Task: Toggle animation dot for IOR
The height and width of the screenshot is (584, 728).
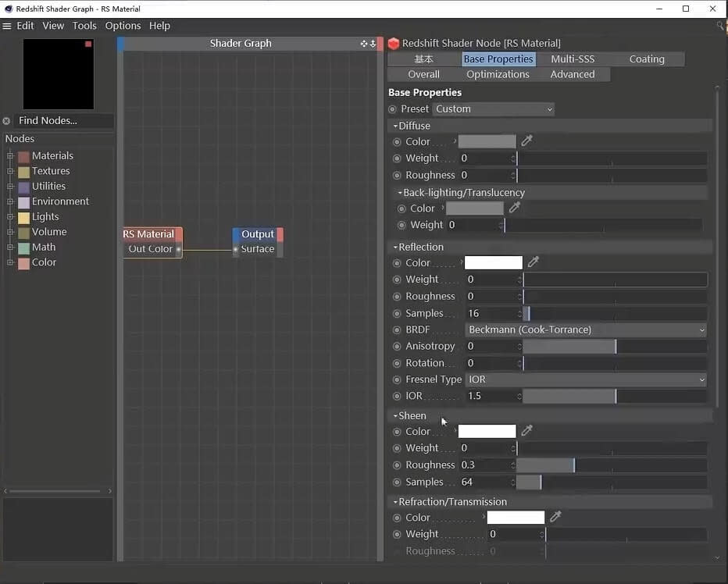Action: pyautogui.click(x=397, y=396)
